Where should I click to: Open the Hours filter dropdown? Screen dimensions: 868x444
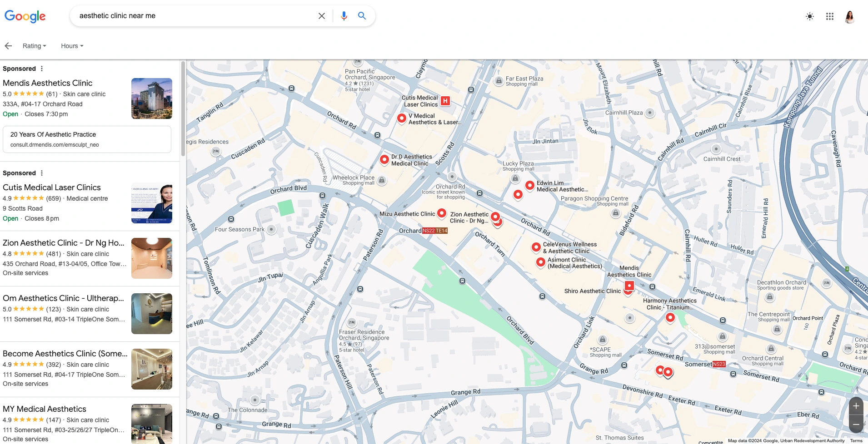72,46
